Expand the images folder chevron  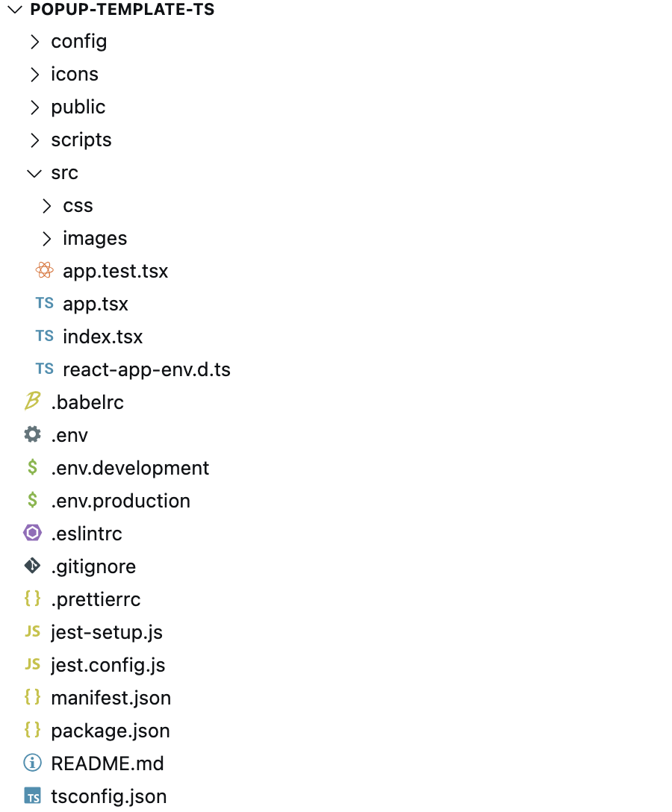46,239
